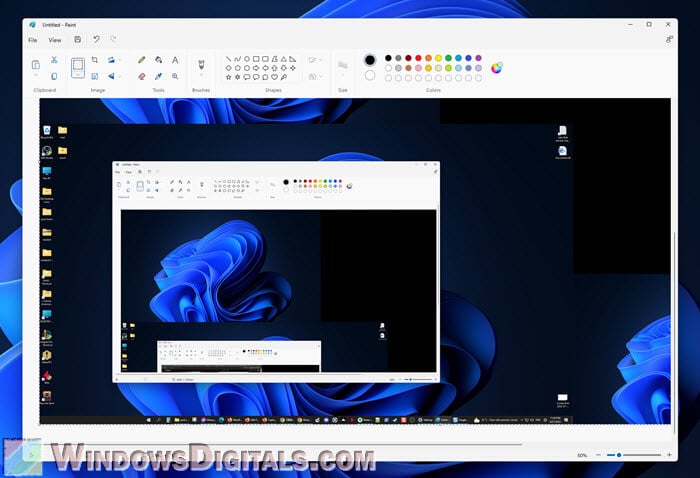Choose the red color swatch

[x=418, y=58]
